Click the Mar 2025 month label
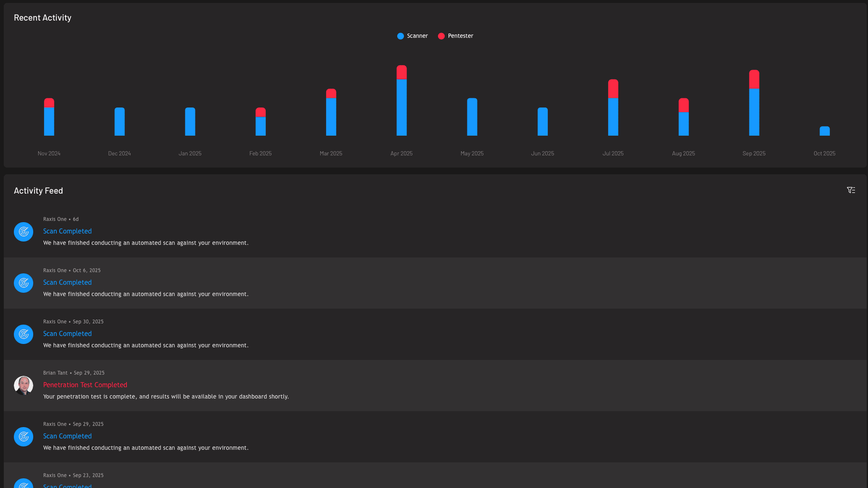 331,153
